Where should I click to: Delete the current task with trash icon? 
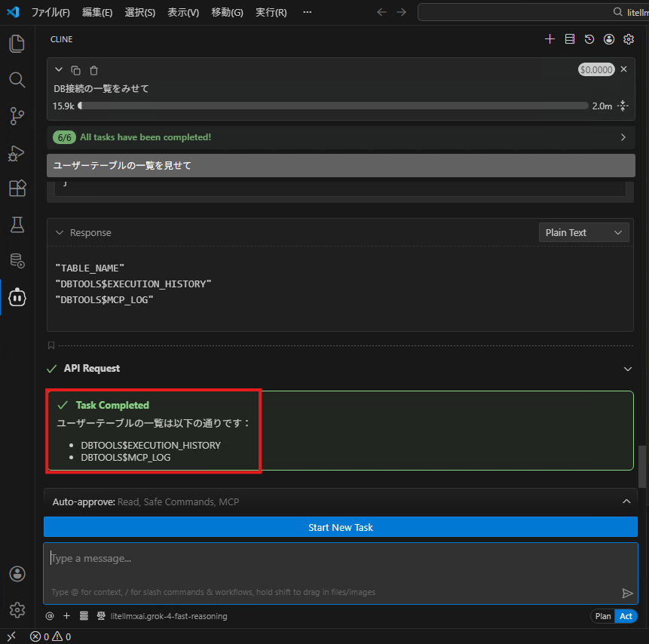(x=94, y=70)
